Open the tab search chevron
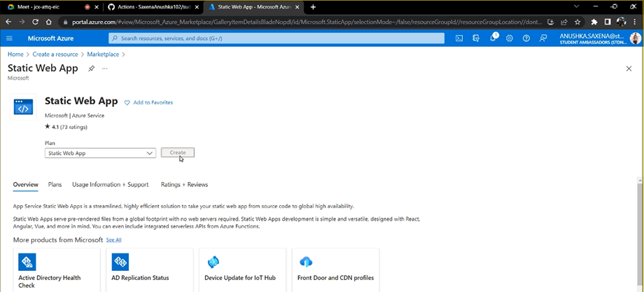 (577, 6)
